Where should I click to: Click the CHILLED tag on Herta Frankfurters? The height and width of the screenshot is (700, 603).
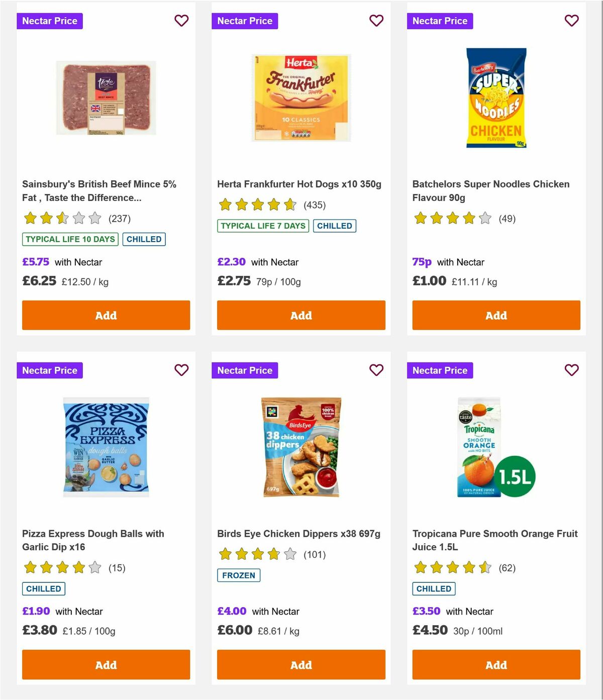(335, 226)
